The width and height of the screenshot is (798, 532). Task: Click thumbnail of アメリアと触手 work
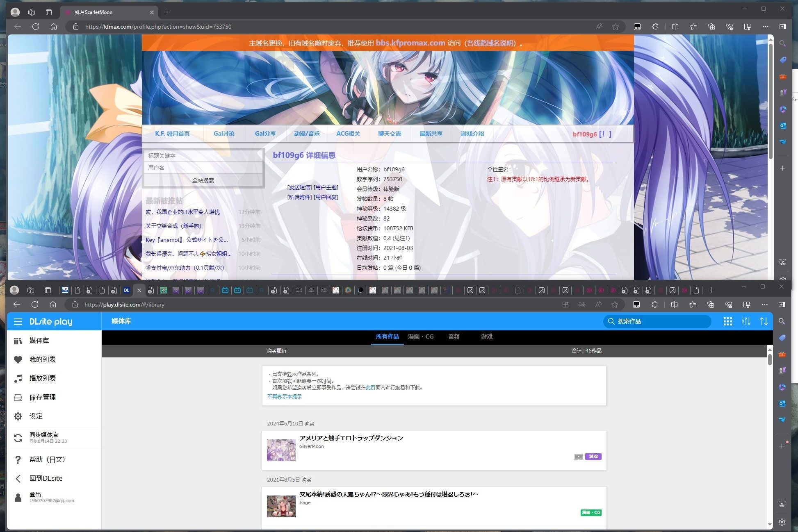281,450
